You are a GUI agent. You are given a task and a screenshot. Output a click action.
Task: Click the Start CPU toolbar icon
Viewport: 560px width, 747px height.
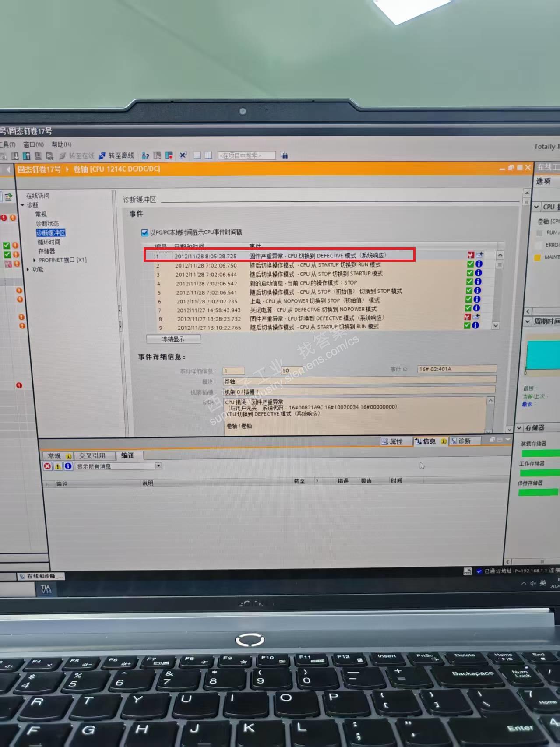(x=157, y=155)
